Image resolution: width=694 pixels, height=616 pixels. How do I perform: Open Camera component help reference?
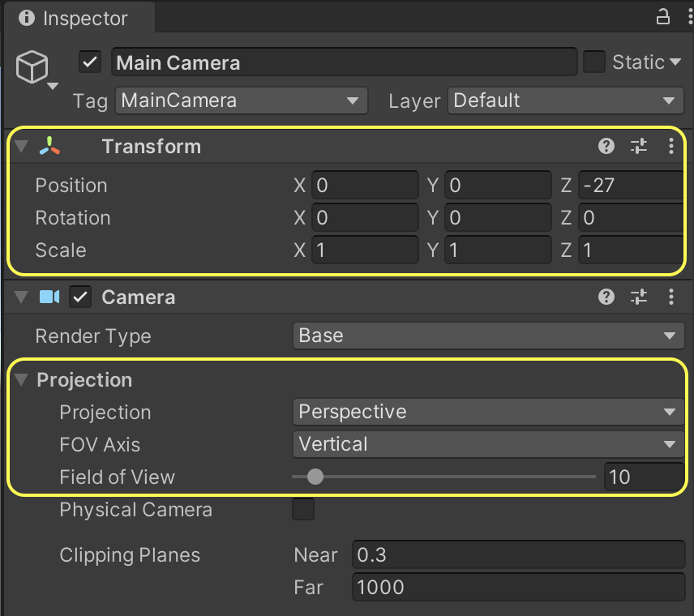click(x=606, y=297)
